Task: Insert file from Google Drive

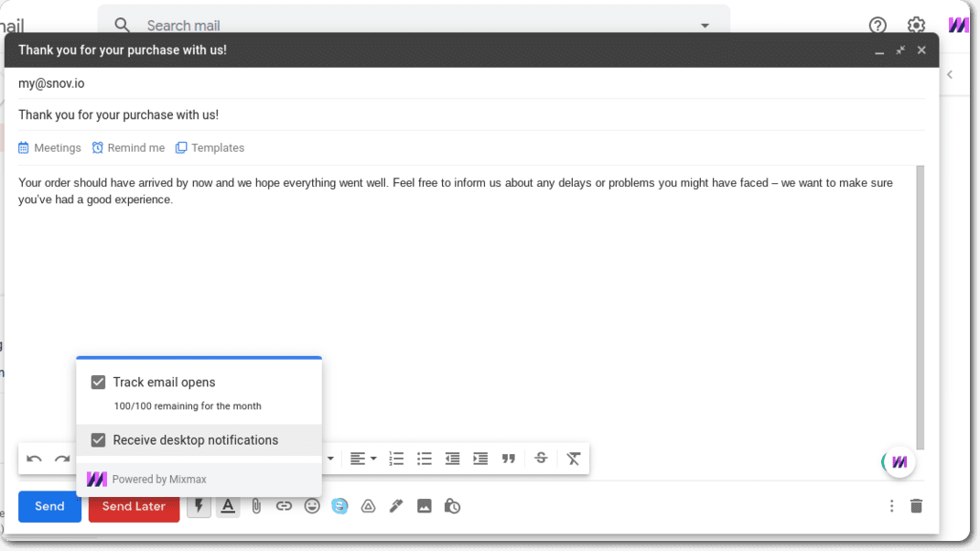Action: (368, 506)
